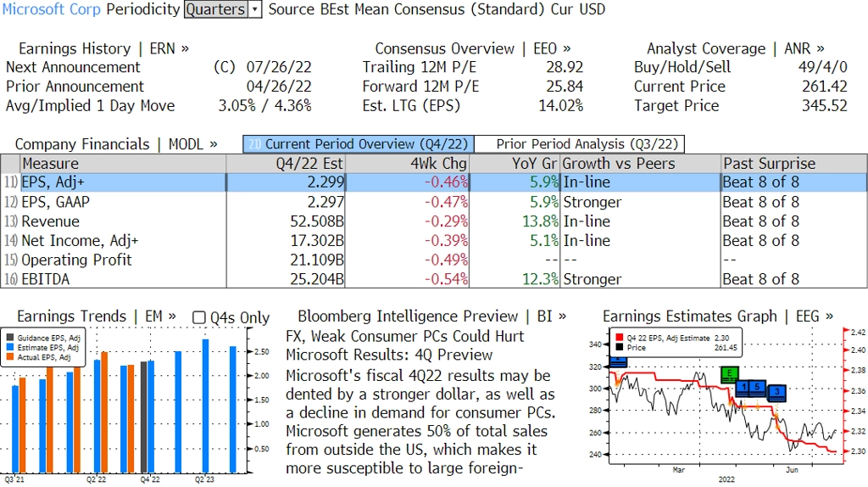868x487 pixels.
Task: Click the Growth vs Peers column header
Action: pos(641,164)
